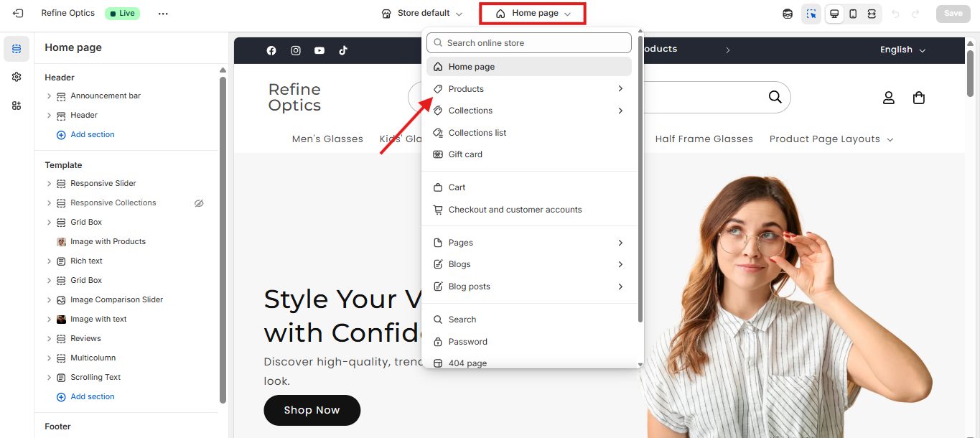This screenshot has width=980, height=438.
Task: Switch to mobile preview icon
Action: tap(853, 14)
